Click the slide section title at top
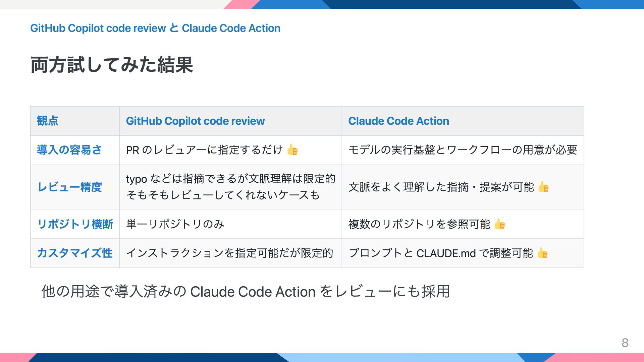 tap(155, 28)
